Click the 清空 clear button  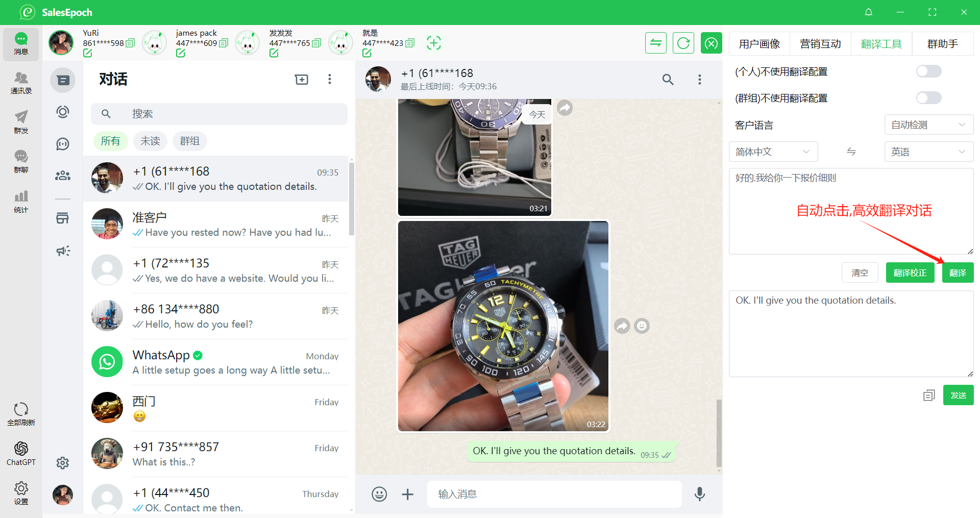pos(860,273)
